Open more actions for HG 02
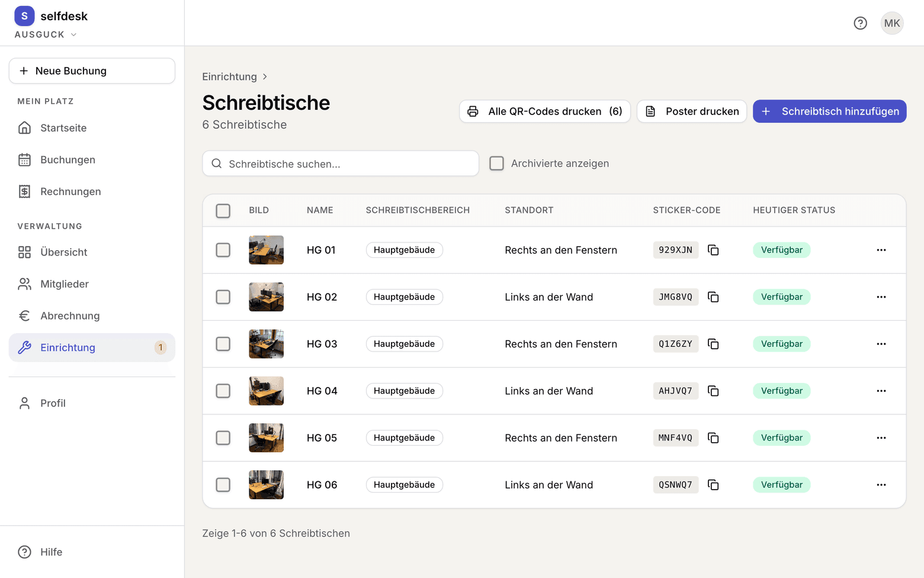This screenshot has height=578, width=924. click(x=881, y=297)
